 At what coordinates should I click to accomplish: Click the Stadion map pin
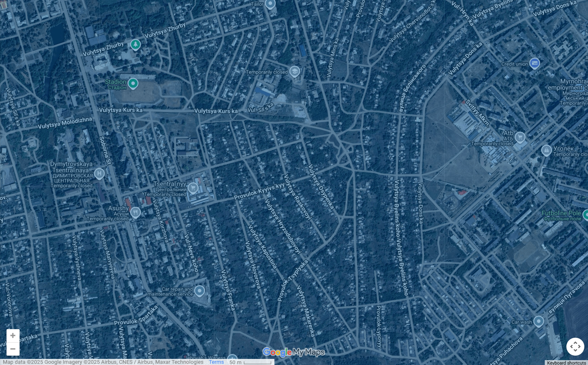pos(133,84)
